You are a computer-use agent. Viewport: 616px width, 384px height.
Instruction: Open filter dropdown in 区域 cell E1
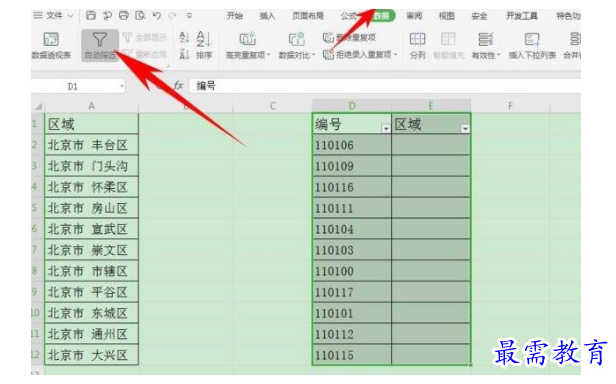coord(465,129)
